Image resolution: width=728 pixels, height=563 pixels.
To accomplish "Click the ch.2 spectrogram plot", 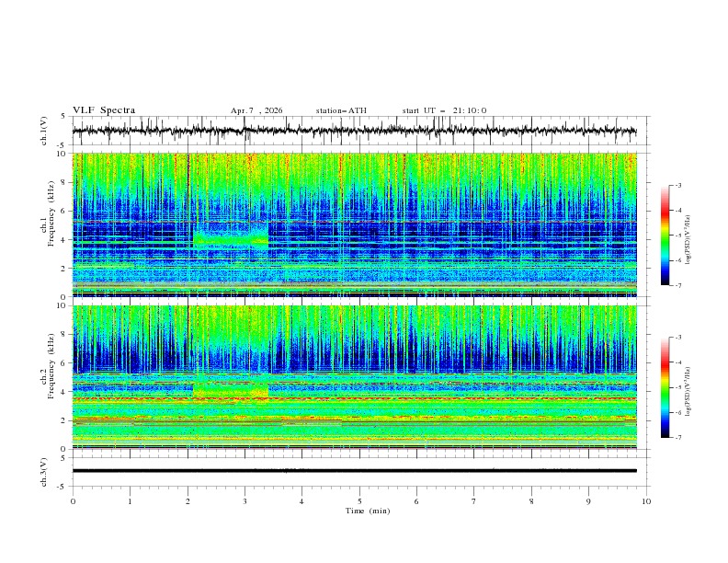I will 354,377.
